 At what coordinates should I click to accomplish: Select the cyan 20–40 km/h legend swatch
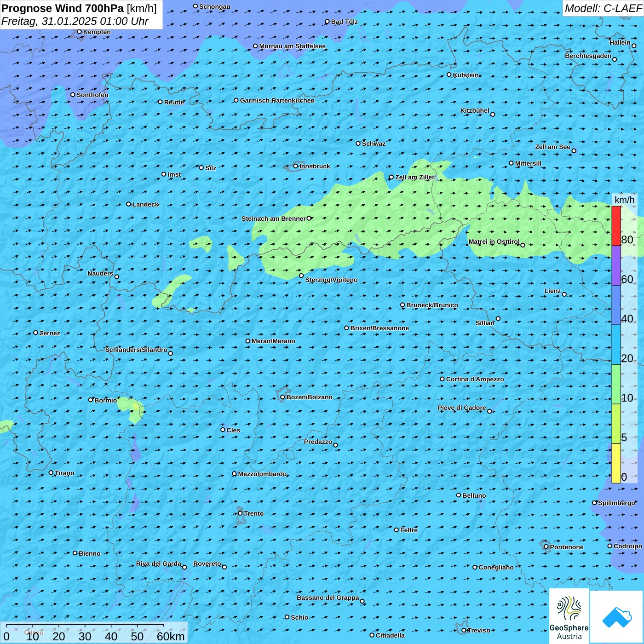[616, 345]
